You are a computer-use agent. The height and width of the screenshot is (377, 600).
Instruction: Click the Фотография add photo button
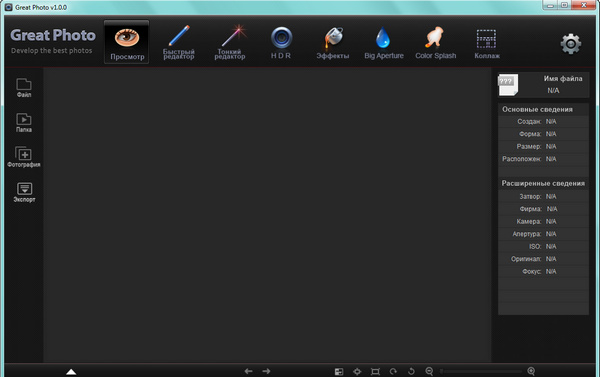24,157
